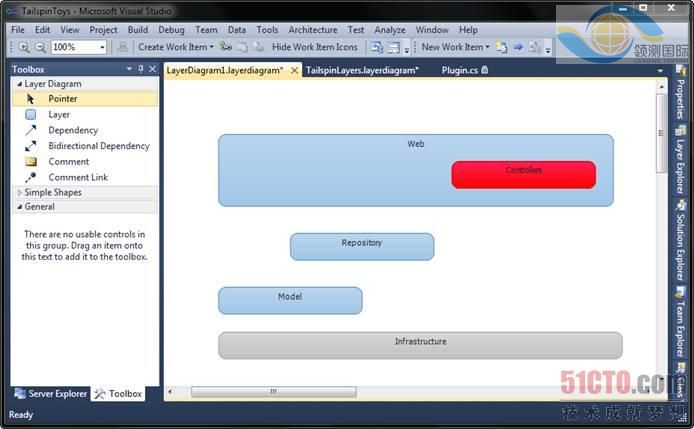Choose the Bidirectional Dependency tool

tap(98, 146)
